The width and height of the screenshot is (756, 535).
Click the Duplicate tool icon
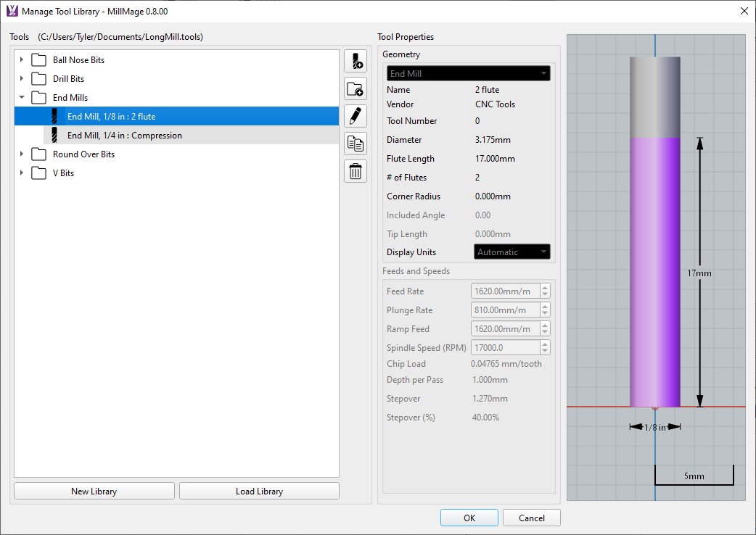356,144
